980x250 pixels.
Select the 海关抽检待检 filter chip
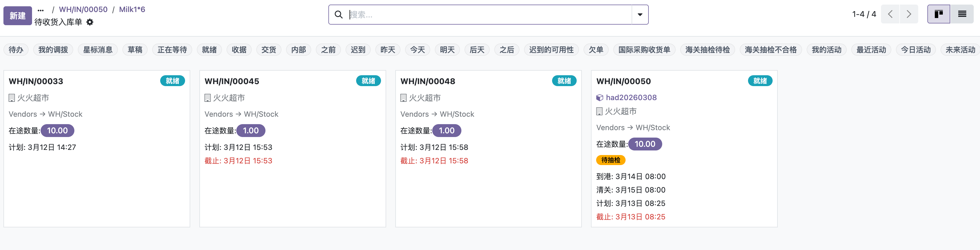click(x=708, y=50)
